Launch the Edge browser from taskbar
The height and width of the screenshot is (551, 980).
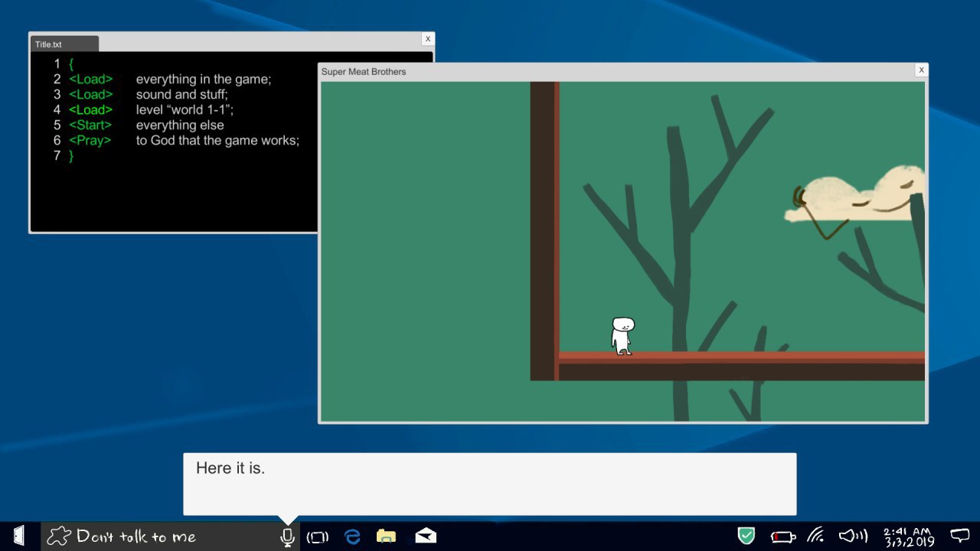click(352, 536)
